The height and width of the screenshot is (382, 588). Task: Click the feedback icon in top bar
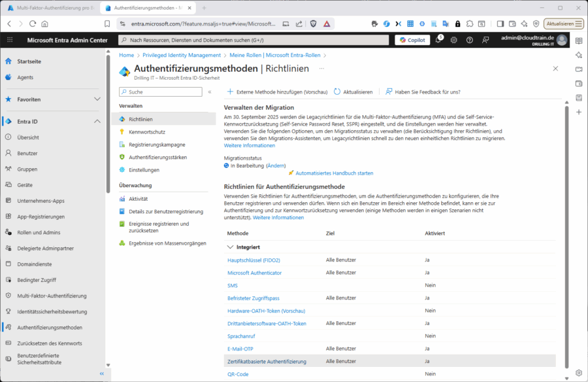click(485, 40)
